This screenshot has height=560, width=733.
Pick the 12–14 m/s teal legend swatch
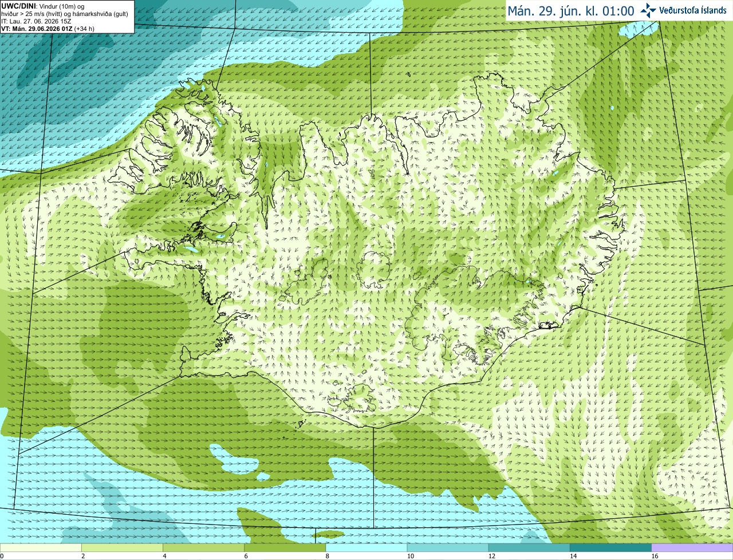coord(529,548)
